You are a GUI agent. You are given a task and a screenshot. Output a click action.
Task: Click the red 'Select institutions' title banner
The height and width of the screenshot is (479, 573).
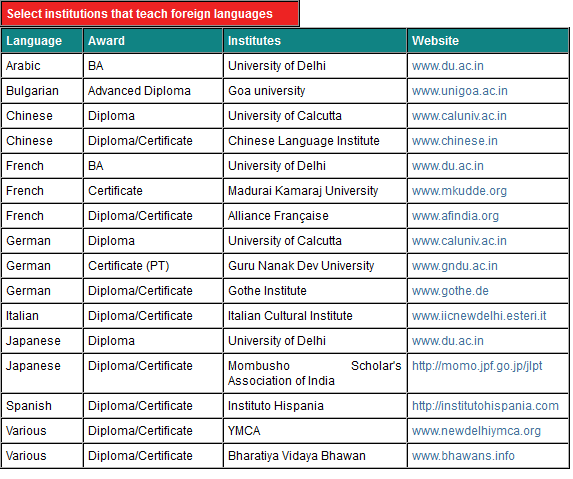(x=150, y=14)
